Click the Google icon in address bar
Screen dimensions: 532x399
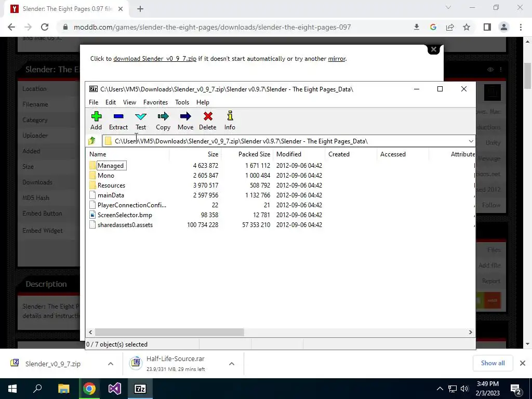[433, 27]
